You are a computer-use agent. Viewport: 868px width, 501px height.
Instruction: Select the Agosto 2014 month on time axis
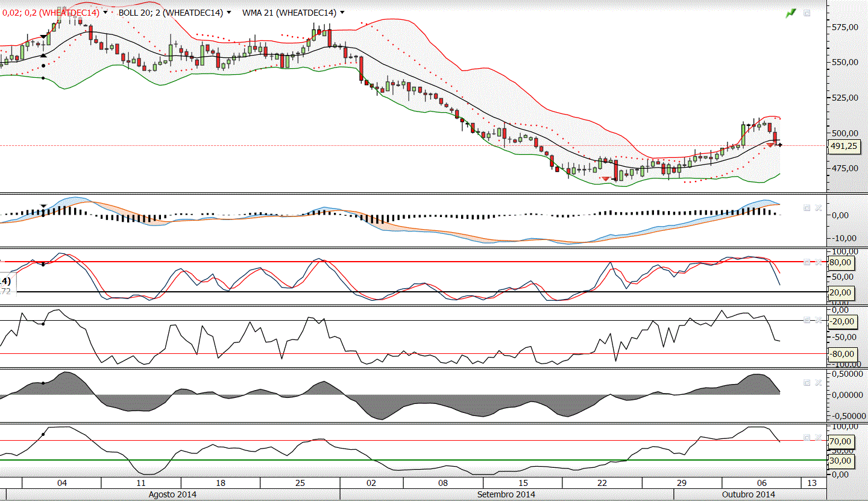172,494
